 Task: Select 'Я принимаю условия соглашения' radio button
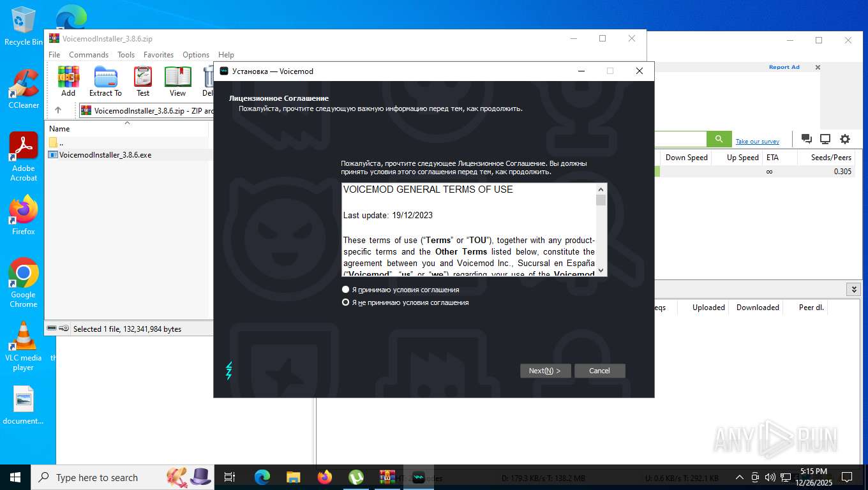coord(346,290)
